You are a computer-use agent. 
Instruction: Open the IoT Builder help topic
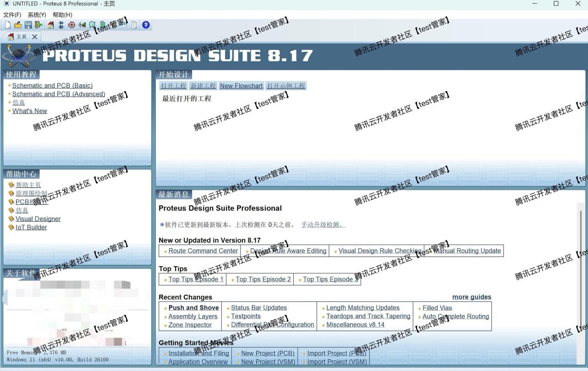[31, 227]
